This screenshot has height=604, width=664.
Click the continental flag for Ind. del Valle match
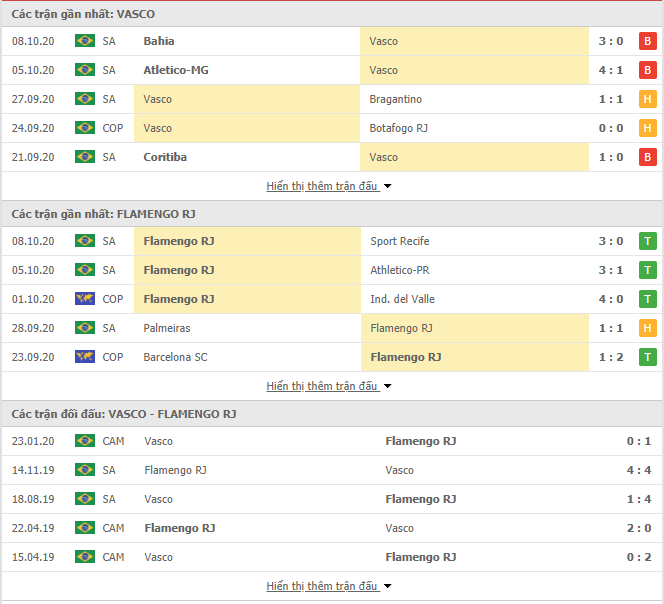coord(85,299)
